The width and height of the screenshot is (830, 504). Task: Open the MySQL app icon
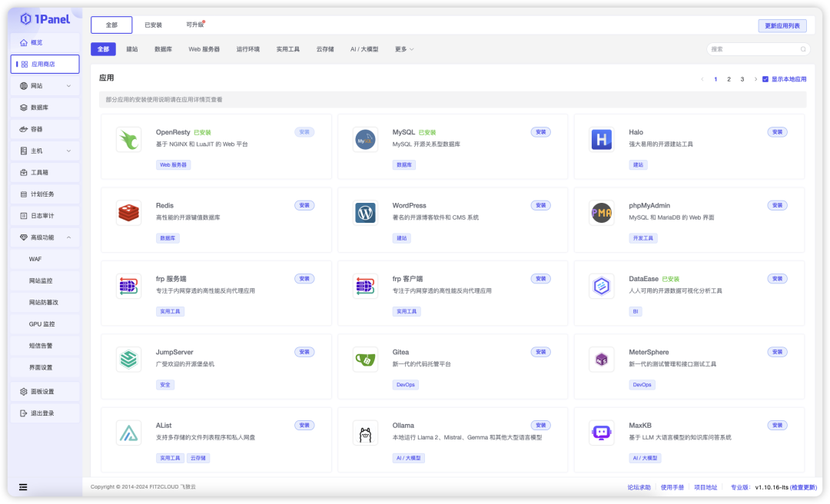[x=365, y=140]
